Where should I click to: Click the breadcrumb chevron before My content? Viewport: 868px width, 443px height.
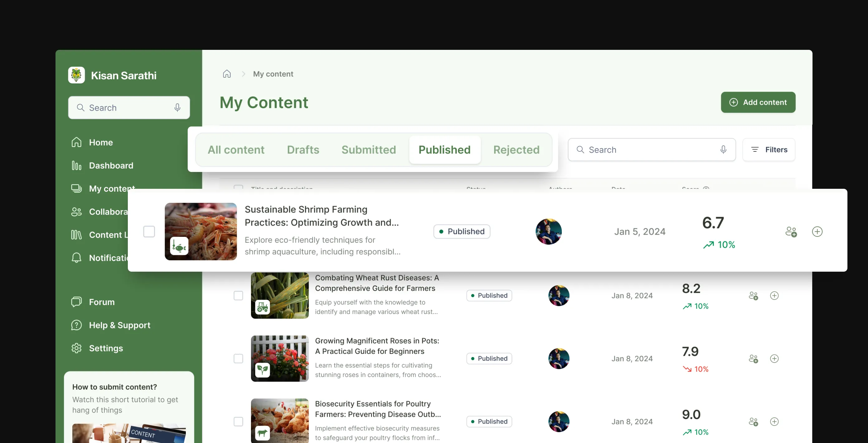243,74
